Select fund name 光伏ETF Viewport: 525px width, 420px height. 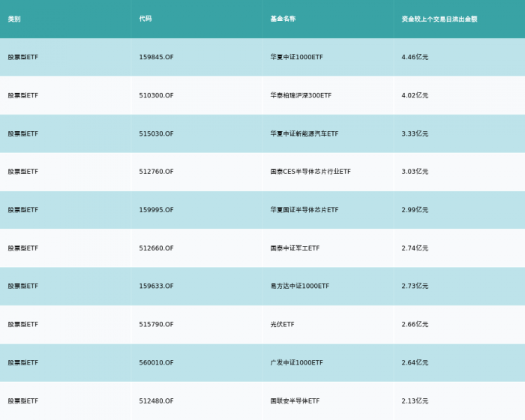pyautogui.click(x=282, y=325)
